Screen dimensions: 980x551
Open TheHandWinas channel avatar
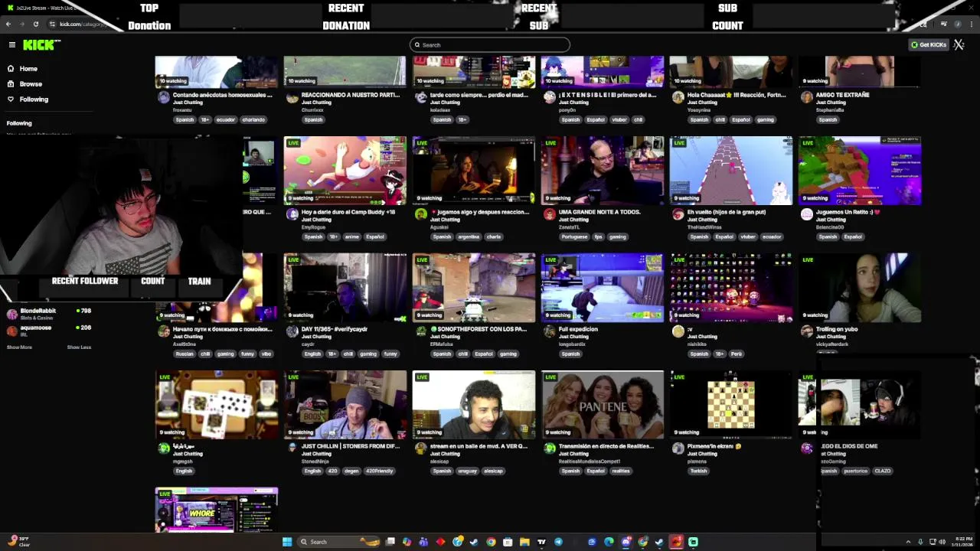click(x=678, y=215)
